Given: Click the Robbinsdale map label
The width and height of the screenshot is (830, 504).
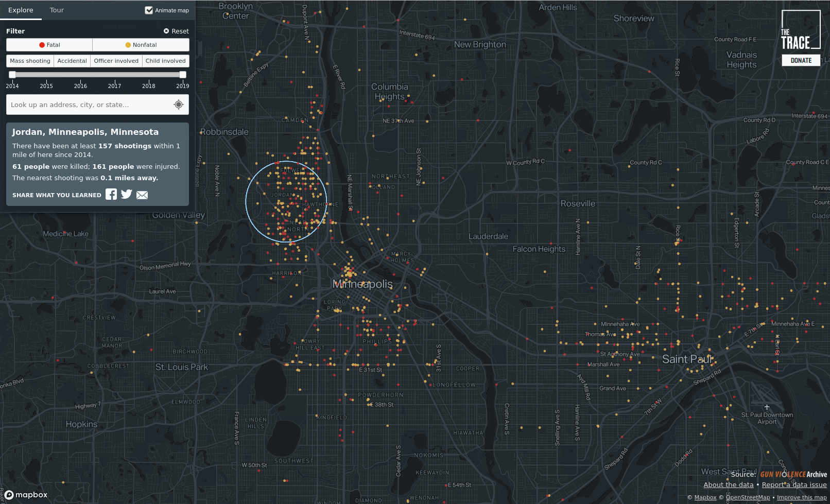Looking at the screenshot, I should pyautogui.click(x=224, y=132).
